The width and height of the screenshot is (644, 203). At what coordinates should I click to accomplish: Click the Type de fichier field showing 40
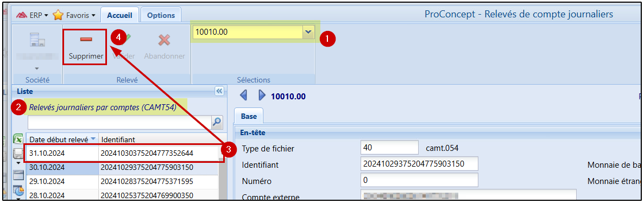tap(389, 148)
